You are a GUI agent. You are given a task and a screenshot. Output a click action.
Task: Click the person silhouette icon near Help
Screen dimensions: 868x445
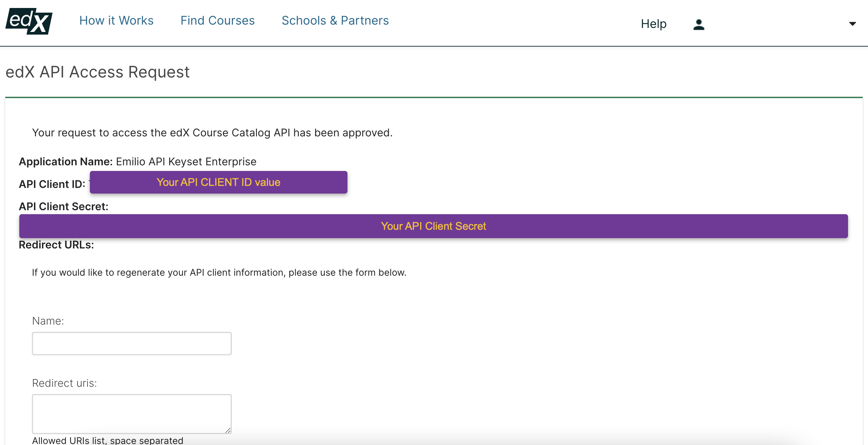coord(699,24)
